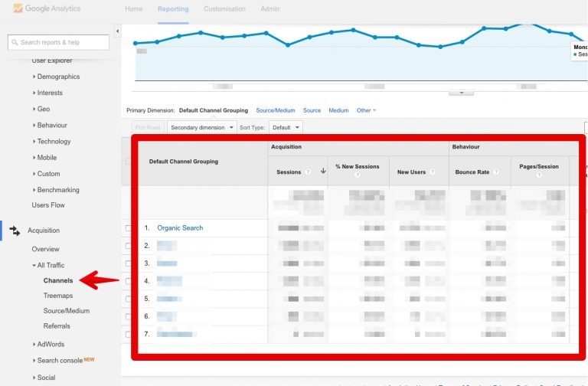Open Source/Medium in sidebar
This screenshot has width=588, height=386.
pos(67,311)
